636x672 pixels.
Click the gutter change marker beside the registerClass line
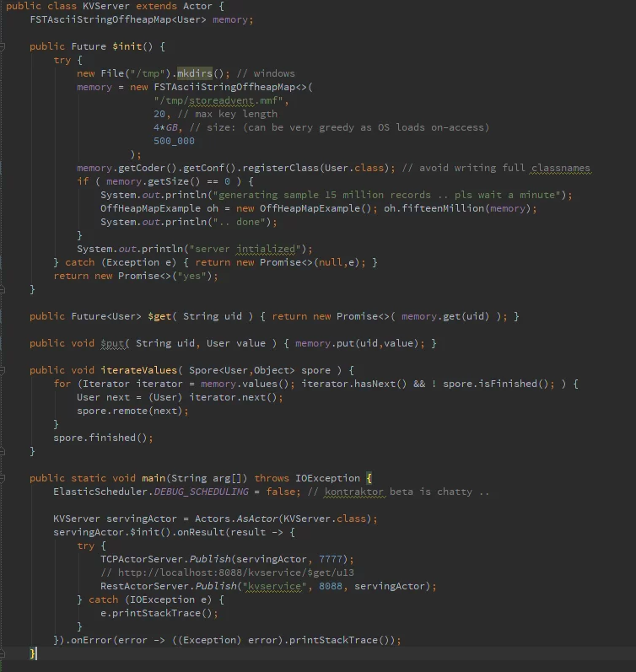(1, 168)
